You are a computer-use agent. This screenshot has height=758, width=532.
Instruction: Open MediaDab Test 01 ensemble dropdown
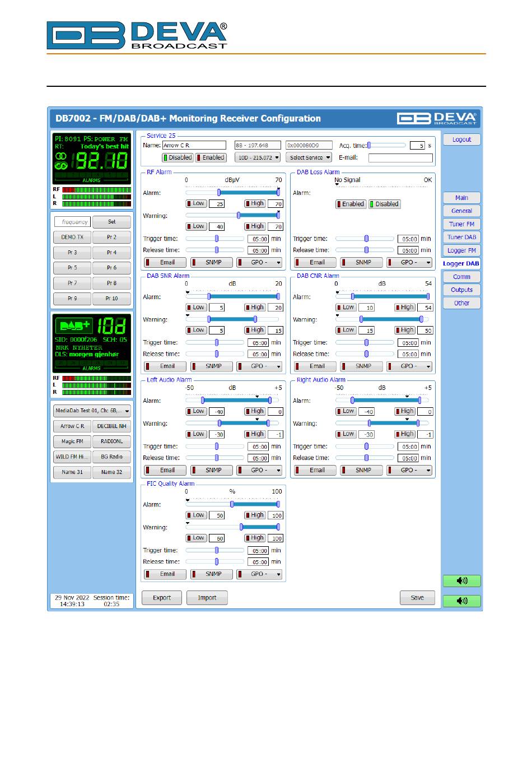[92, 411]
